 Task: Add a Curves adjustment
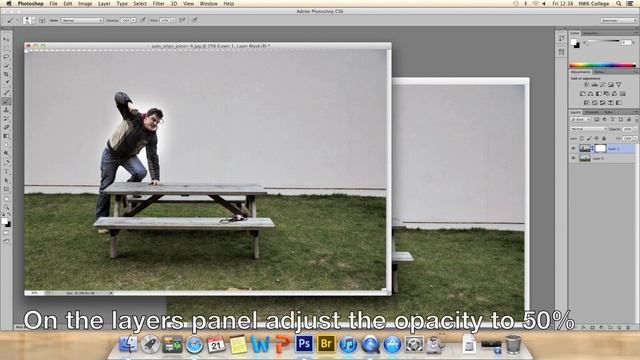[x=603, y=84]
